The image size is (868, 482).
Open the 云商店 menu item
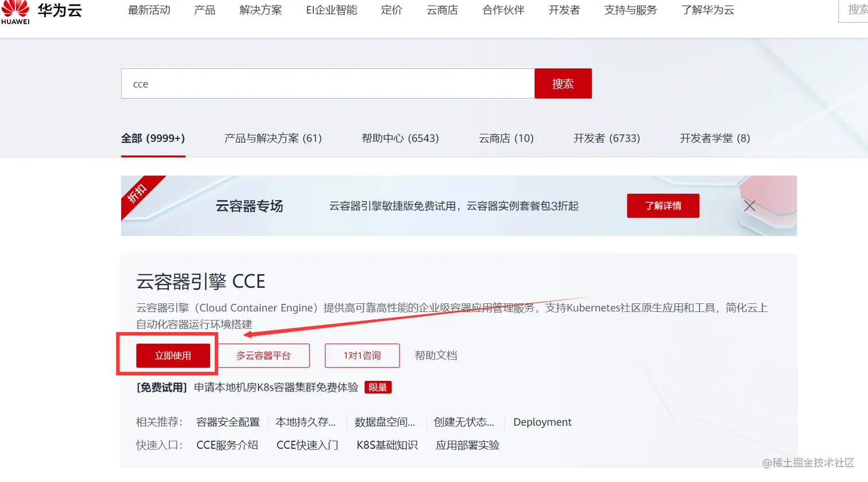(443, 10)
